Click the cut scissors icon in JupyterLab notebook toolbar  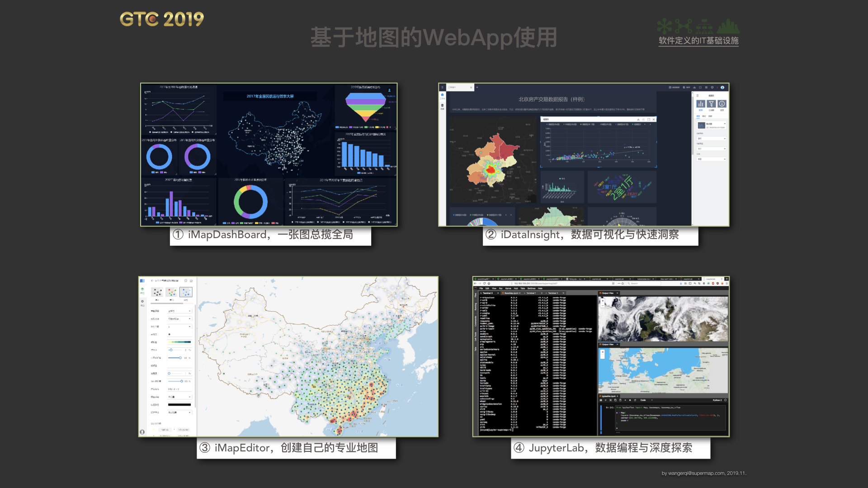611,400
